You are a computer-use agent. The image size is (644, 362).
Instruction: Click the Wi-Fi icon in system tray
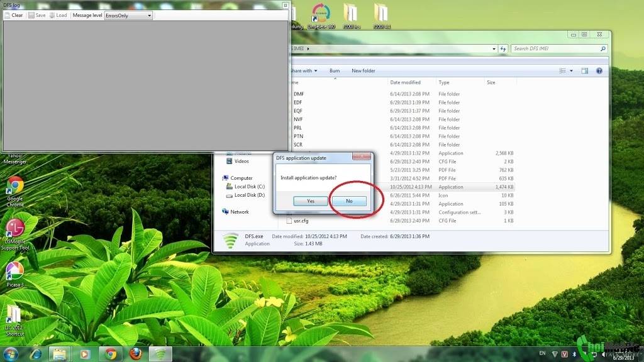(x=555, y=354)
